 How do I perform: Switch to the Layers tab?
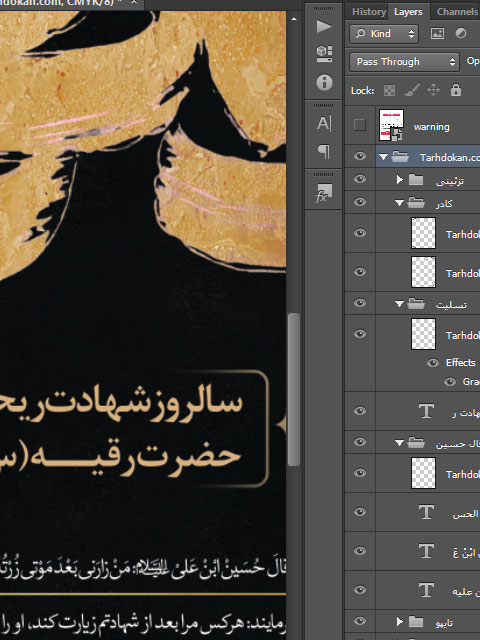tap(408, 12)
